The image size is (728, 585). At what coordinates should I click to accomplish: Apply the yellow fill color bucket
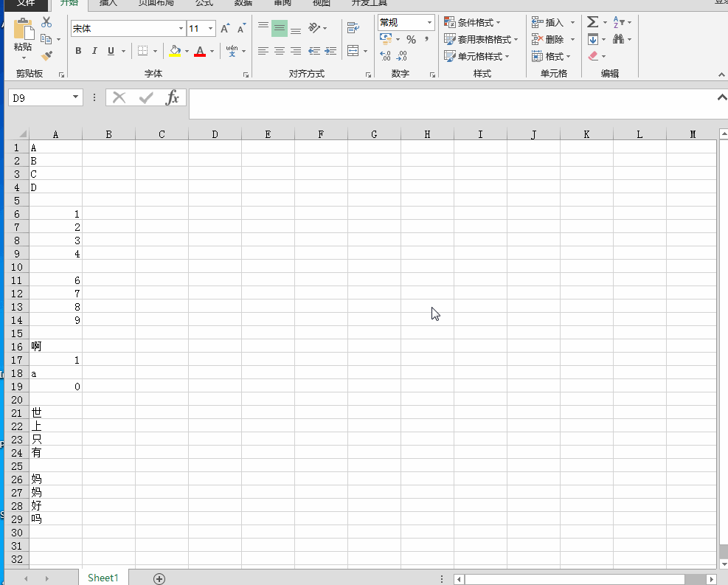pos(175,51)
